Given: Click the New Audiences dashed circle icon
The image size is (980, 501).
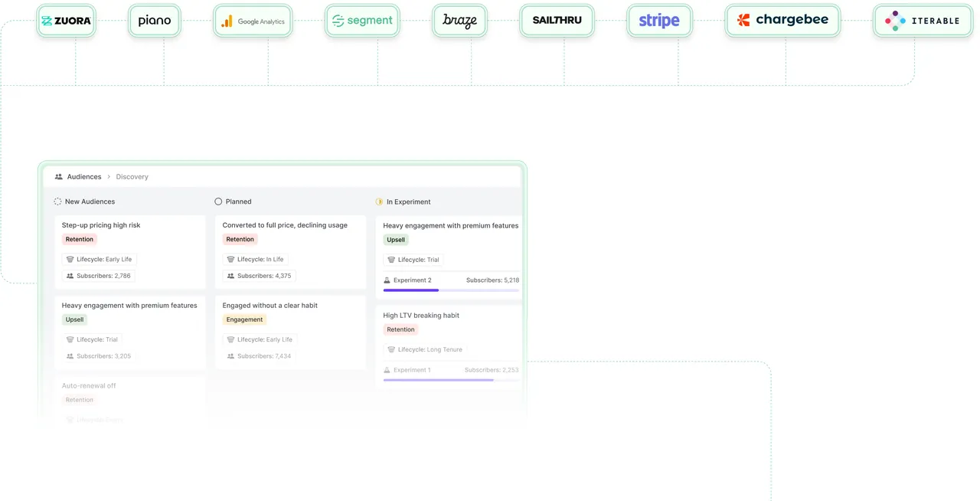Looking at the screenshot, I should point(57,201).
